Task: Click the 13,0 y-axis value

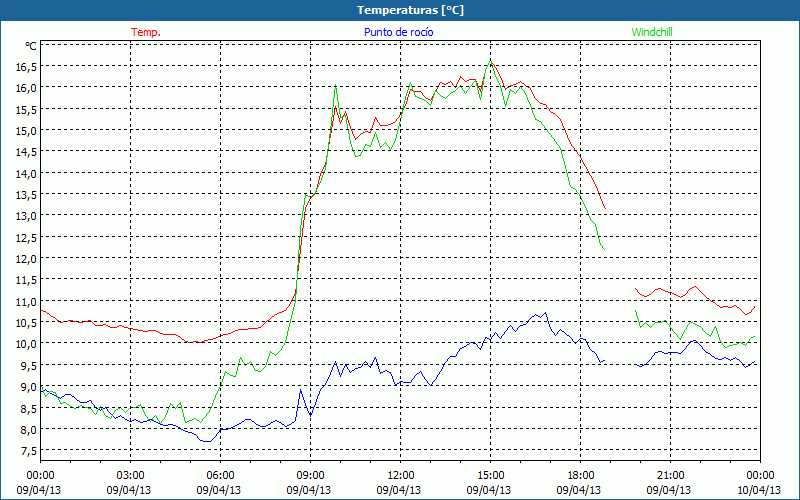Action: tap(28, 215)
